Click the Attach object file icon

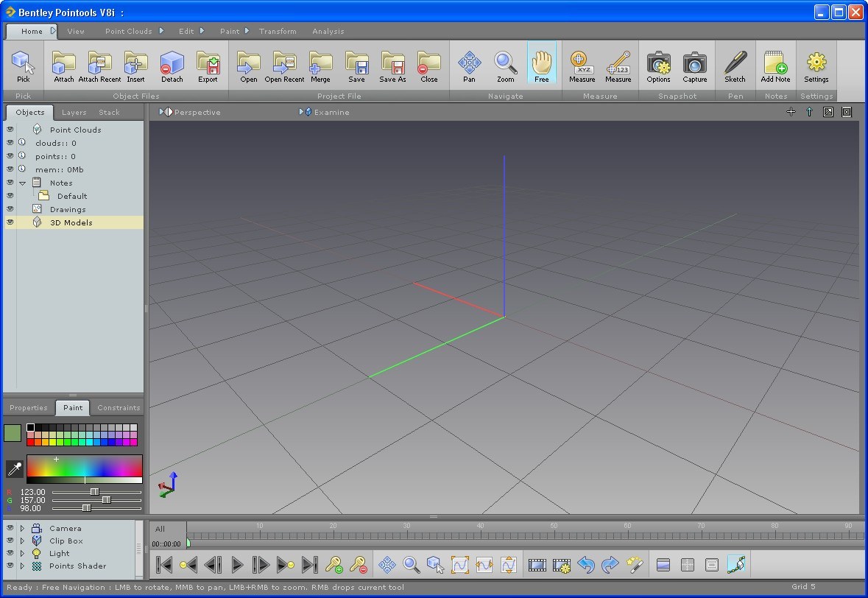63,64
